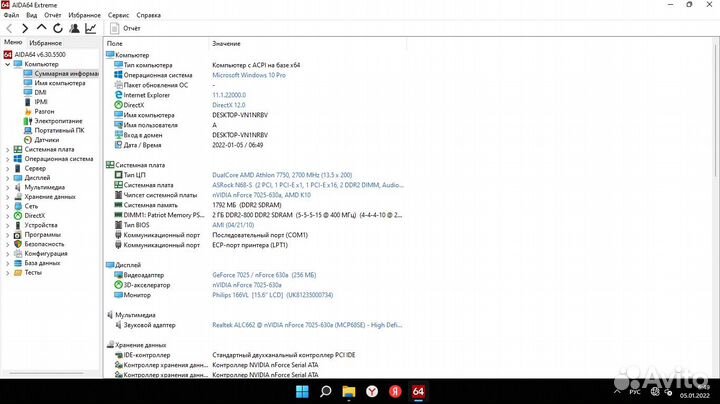
Task: Open the Philips 166VL monitor link
Action: coord(273,295)
